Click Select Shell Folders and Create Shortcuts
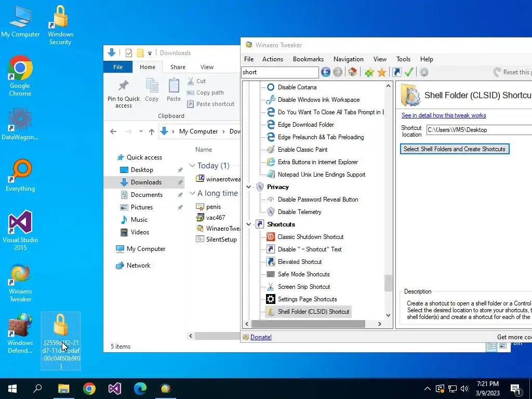Image resolution: width=532 pixels, height=399 pixels. [455, 149]
